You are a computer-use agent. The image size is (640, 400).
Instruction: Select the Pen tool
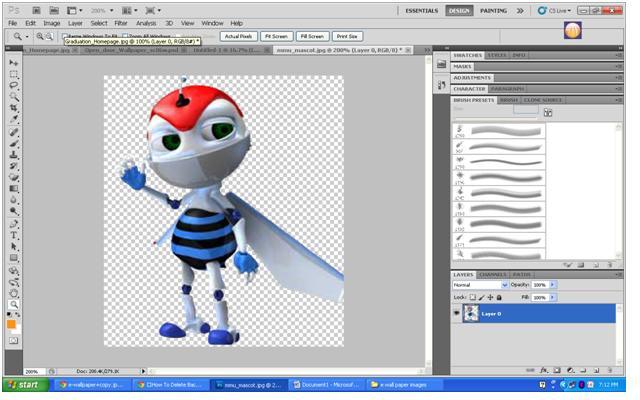coord(13,224)
